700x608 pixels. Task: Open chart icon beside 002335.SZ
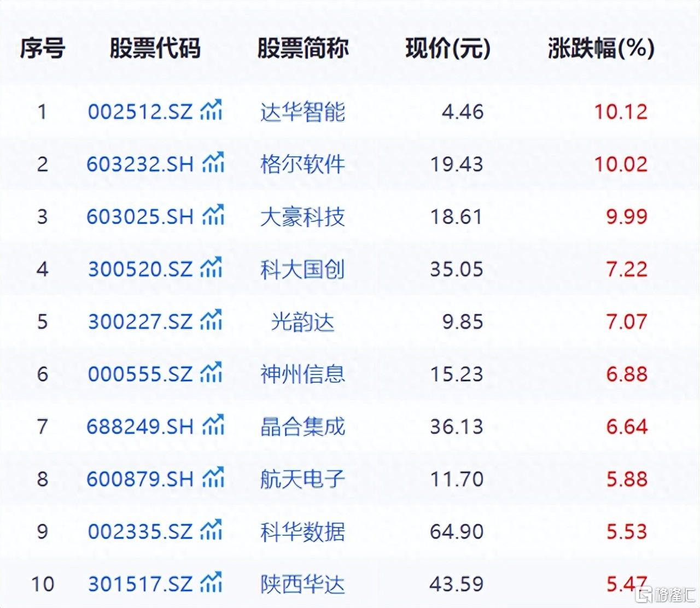click(211, 530)
